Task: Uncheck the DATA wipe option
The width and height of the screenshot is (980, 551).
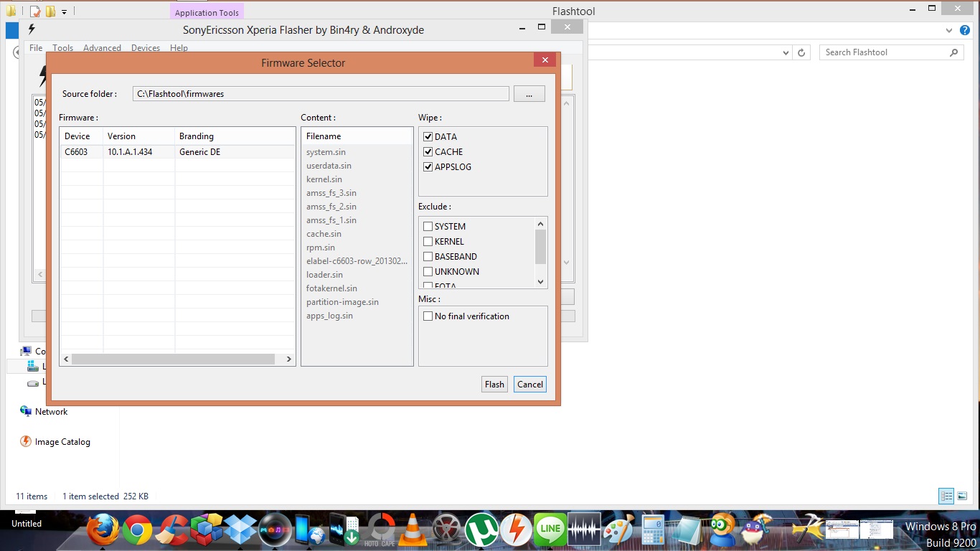Action: (x=428, y=136)
